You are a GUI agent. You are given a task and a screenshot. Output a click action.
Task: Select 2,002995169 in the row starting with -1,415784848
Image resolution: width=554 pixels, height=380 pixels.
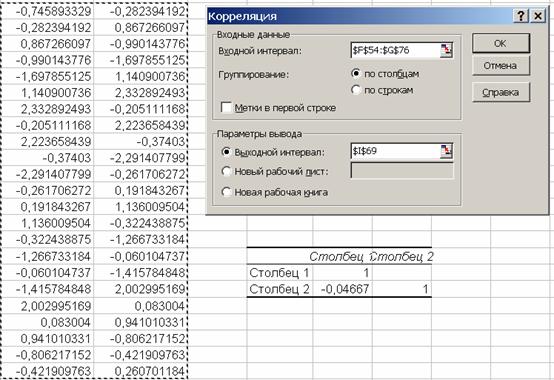141,289
